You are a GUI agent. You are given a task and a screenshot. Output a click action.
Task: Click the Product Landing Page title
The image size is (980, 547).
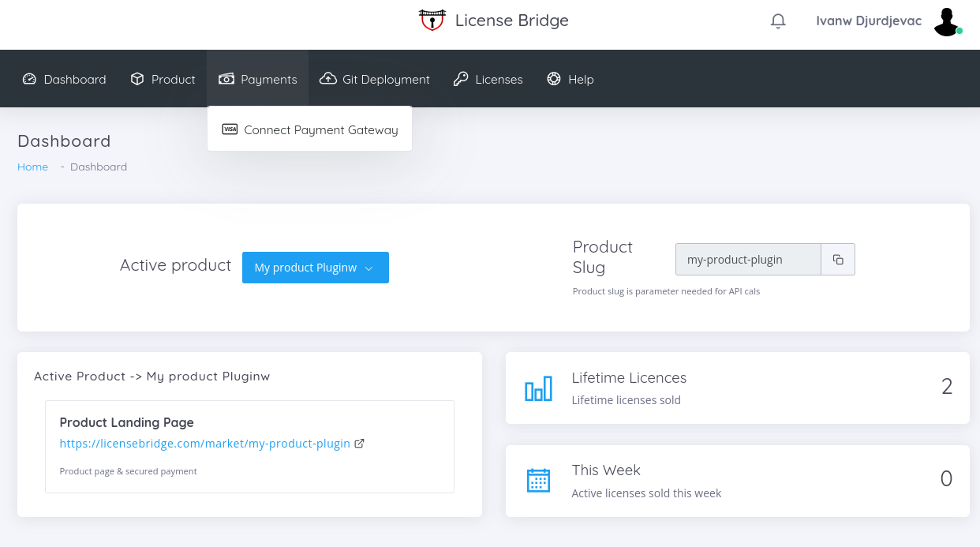point(127,422)
